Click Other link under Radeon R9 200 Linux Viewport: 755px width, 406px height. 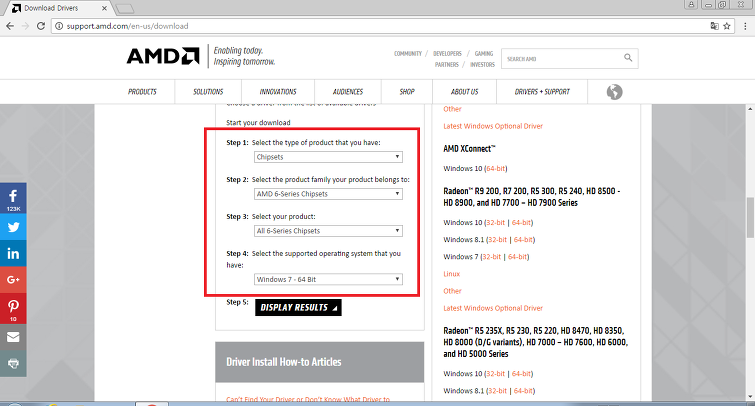coord(452,291)
